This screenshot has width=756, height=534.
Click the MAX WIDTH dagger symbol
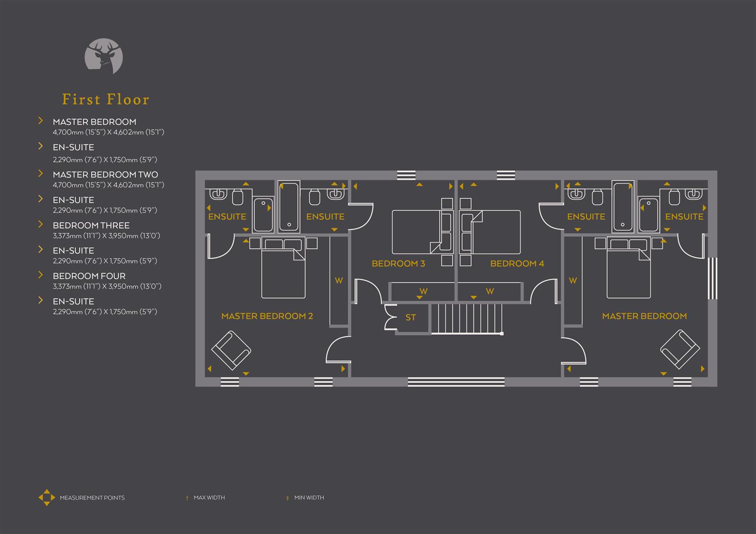(187, 497)
